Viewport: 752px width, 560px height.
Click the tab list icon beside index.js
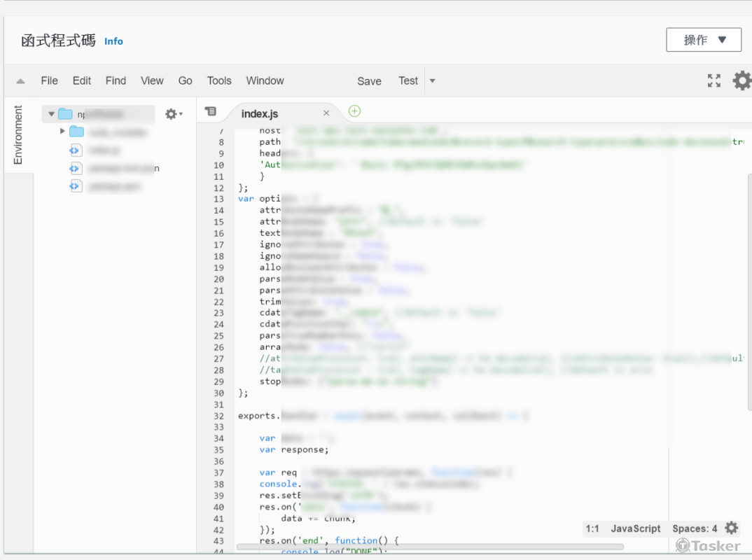point(211,112)
